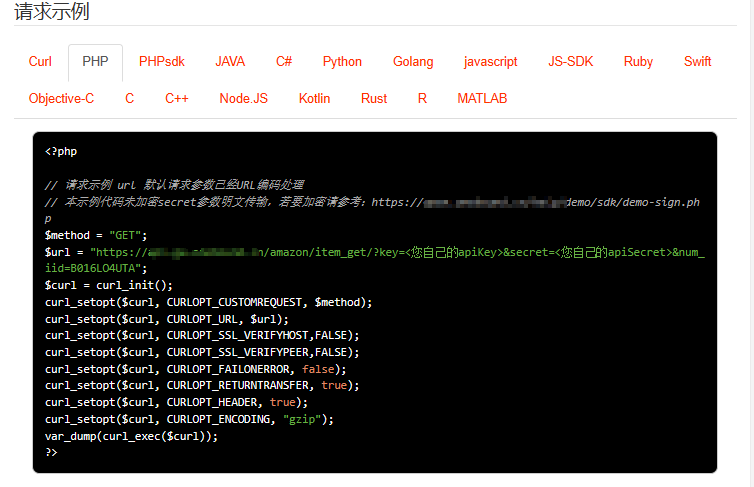View the Node.JS example
754x487 pixels.
(243, 99)
